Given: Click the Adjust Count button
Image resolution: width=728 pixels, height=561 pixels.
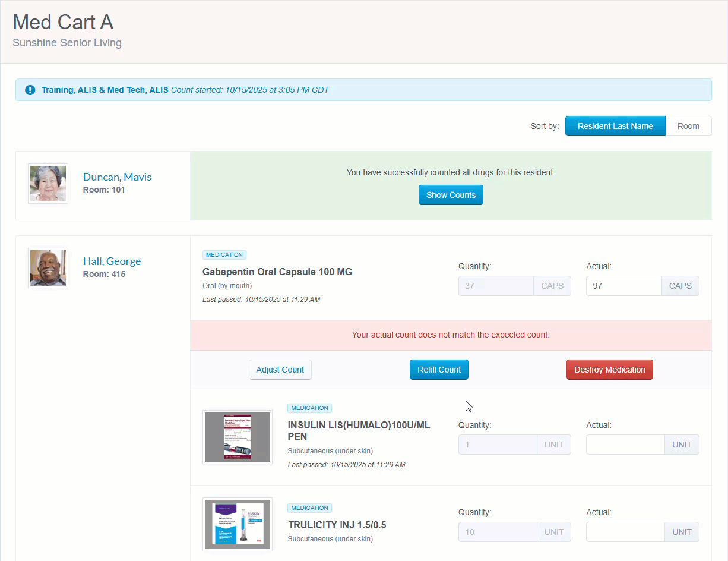Looking at the screenshot, I should (x=280, y=370).
